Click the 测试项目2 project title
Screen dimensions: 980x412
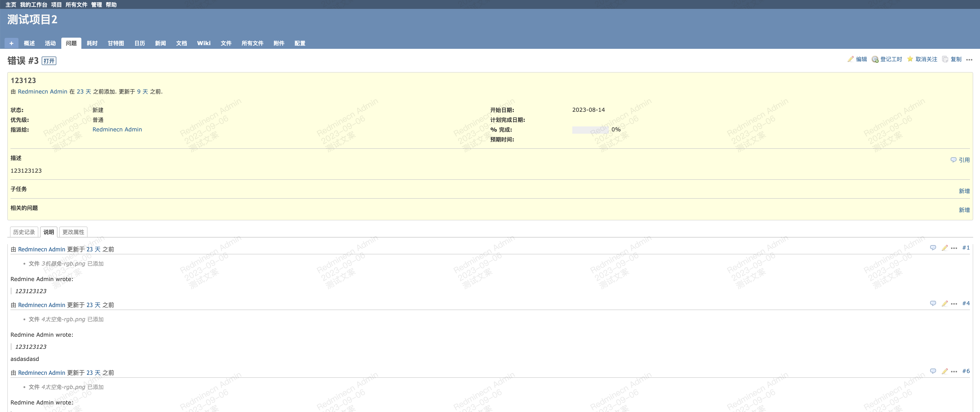32,20
